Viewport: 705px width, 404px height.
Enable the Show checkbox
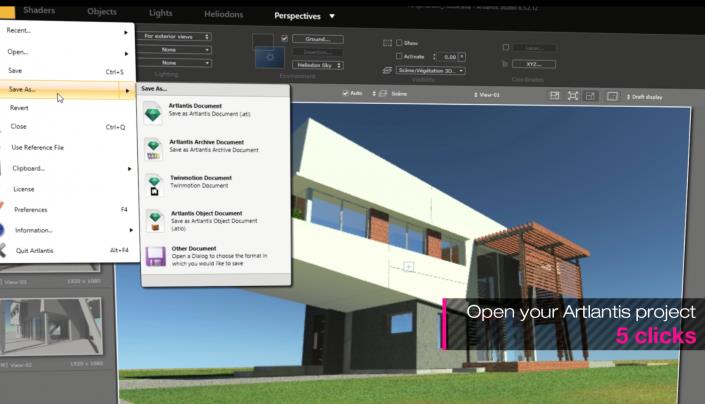tap(399, 43)
